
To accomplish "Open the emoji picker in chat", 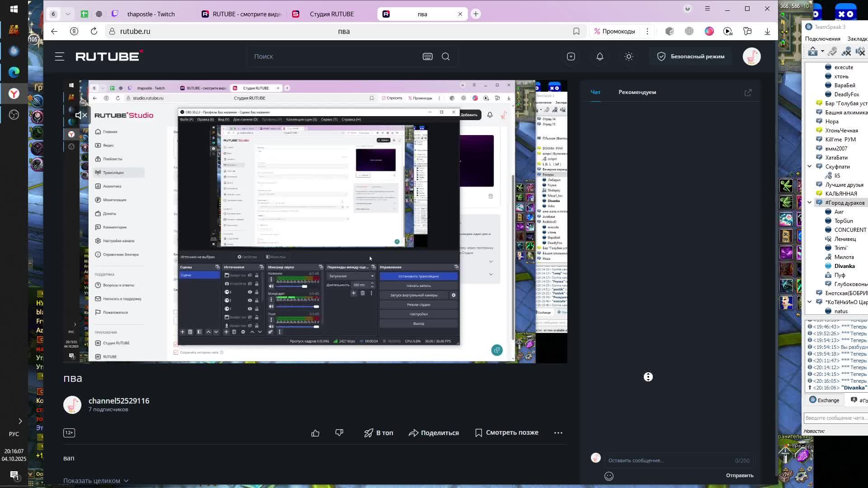I will (x=609, y=476).
